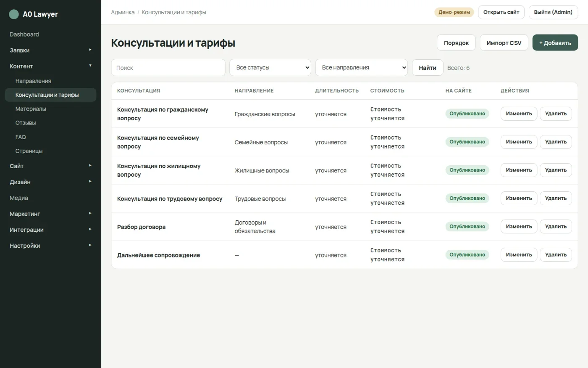Select Консультации и тарифы sidebar item
The width and height of the screenshot is (588, 368).
pyautogui.click(x=50, y=95)
